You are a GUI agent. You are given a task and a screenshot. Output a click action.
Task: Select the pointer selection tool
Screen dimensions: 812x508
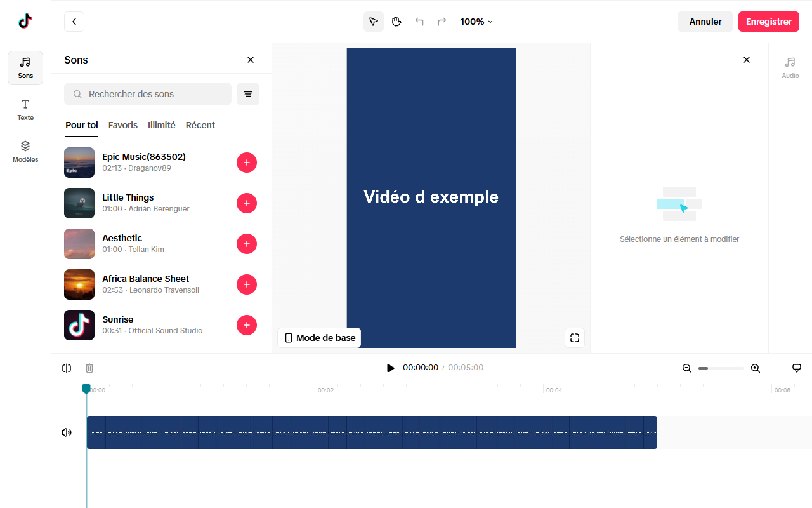click(374, 22)
